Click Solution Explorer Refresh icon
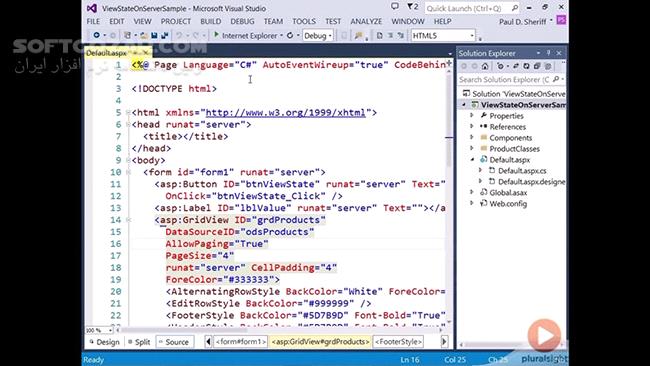Viewport: 650px width, 366px height. (526, 66)
